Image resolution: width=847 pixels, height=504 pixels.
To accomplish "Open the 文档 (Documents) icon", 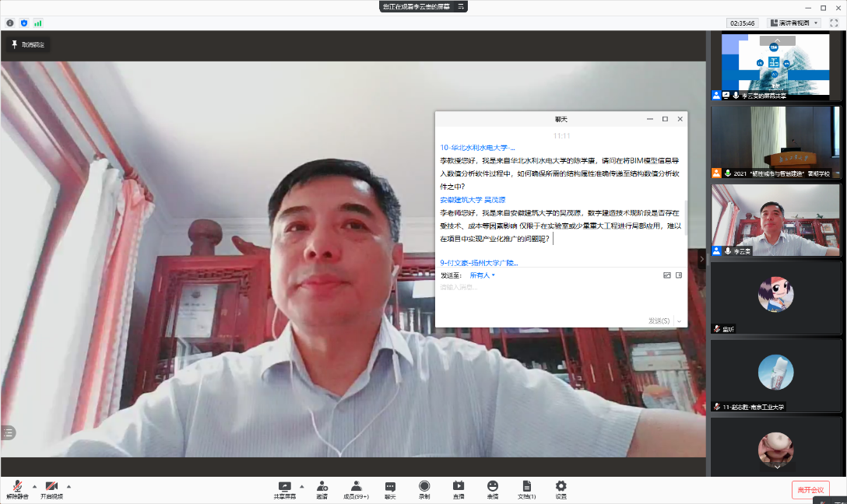I will (527, 488).
